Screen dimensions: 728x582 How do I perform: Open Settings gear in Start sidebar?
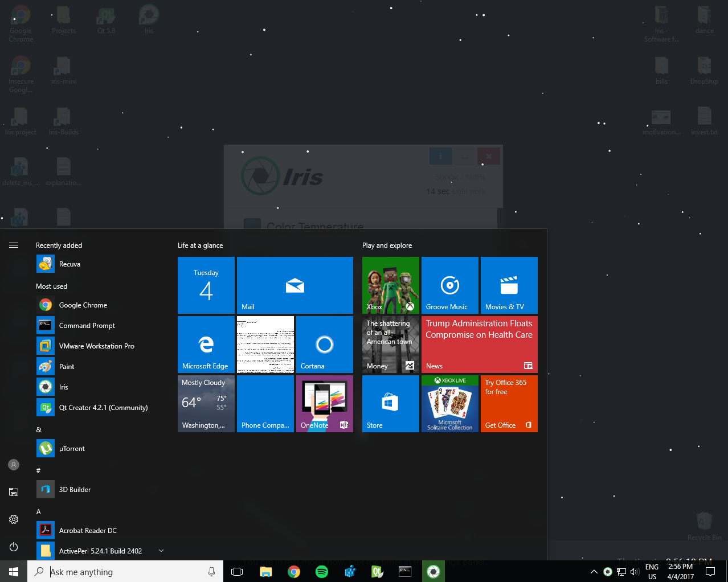click(14, 519)
